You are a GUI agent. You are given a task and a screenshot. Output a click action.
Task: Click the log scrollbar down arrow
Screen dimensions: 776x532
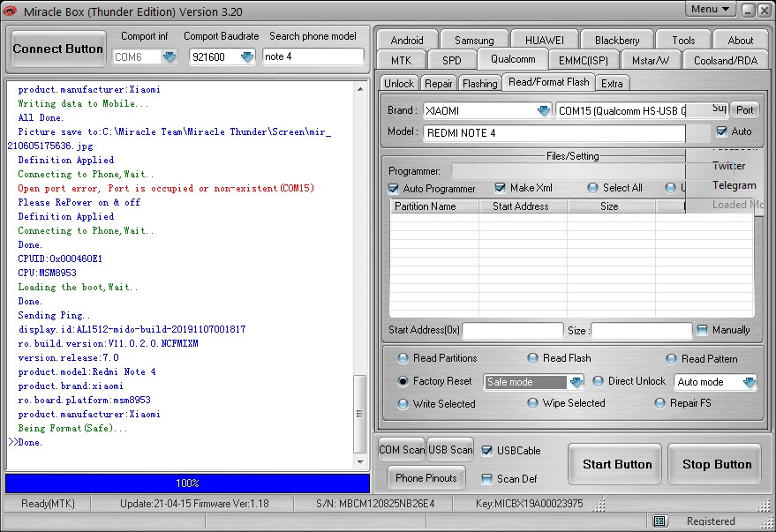click(360, 462)
